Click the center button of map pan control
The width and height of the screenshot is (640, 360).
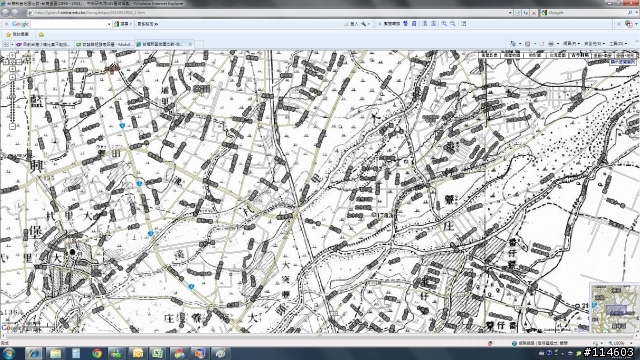click(13, 62)
